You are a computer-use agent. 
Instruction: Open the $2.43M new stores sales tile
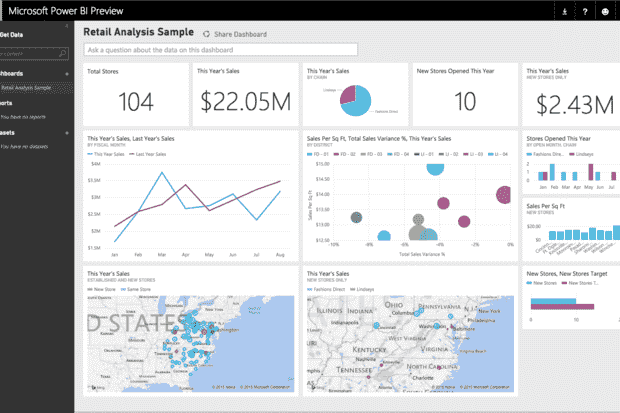coord(571,95)
